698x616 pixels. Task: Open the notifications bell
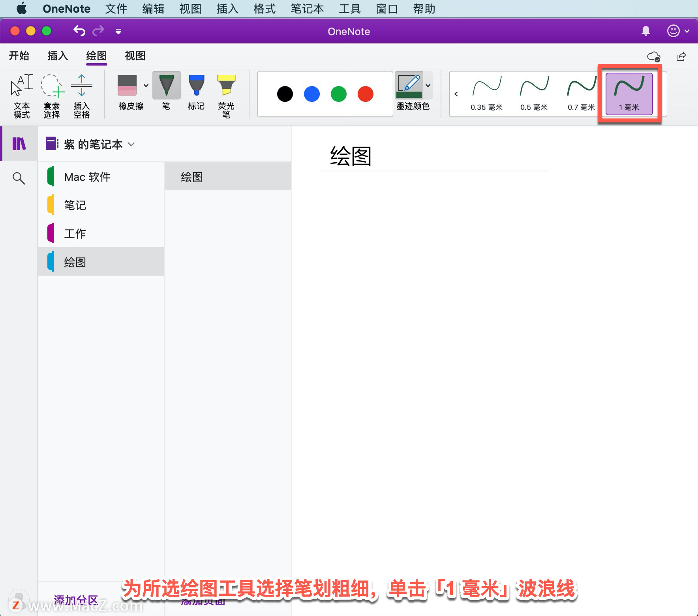[x=646, y=31]
